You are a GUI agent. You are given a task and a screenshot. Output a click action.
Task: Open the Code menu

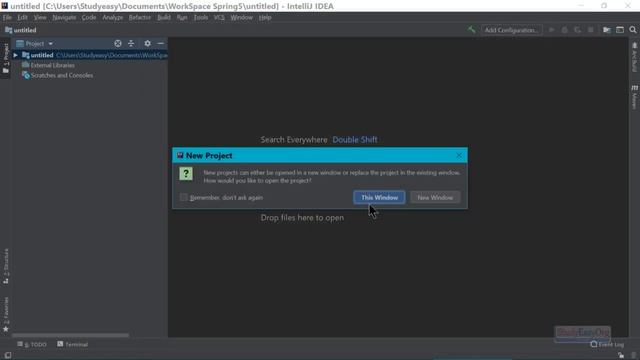point(89,18)
